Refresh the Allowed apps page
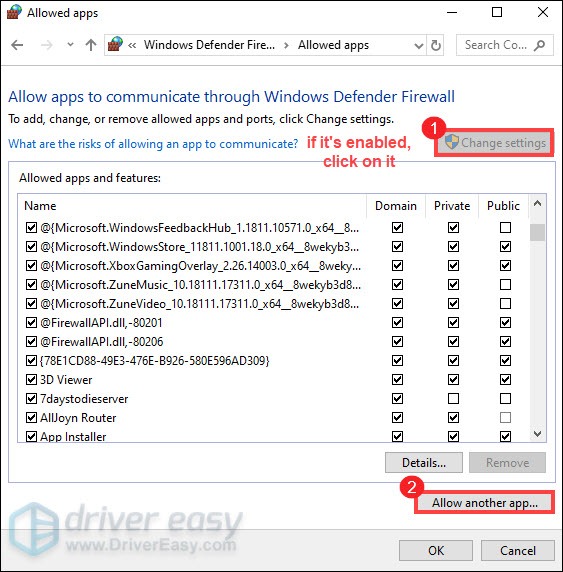 click(x=436, y=45)
